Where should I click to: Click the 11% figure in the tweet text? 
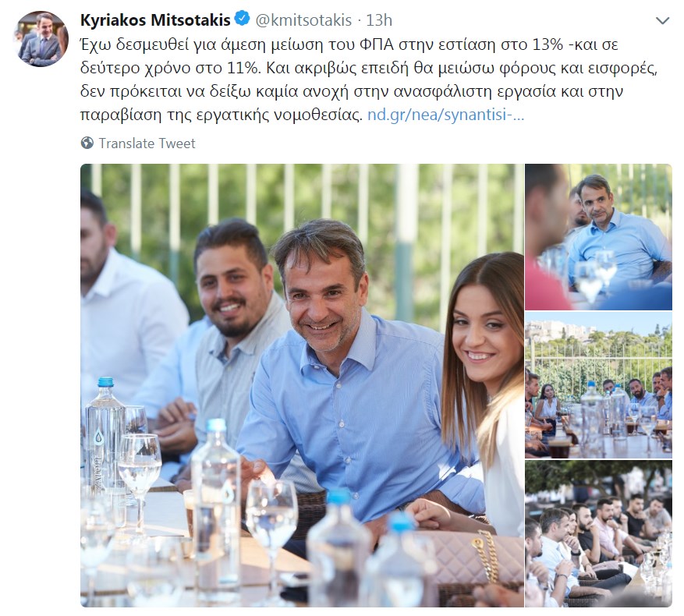click(243, 68)
